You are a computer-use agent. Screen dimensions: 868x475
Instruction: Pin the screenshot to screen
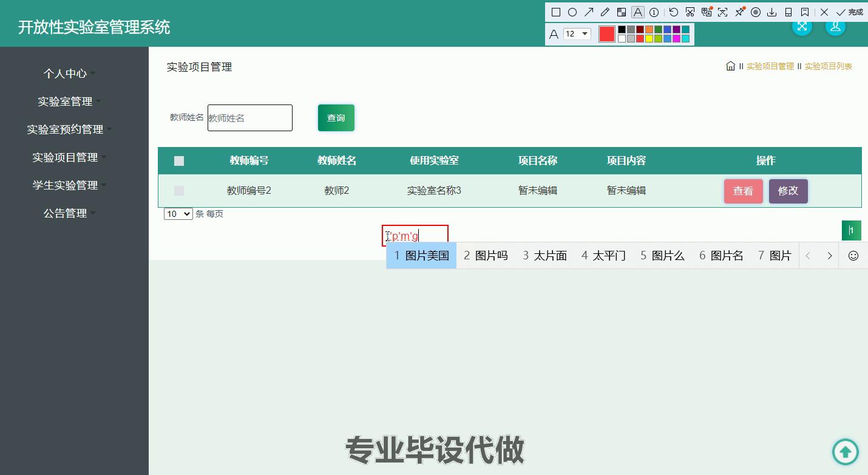739,12
